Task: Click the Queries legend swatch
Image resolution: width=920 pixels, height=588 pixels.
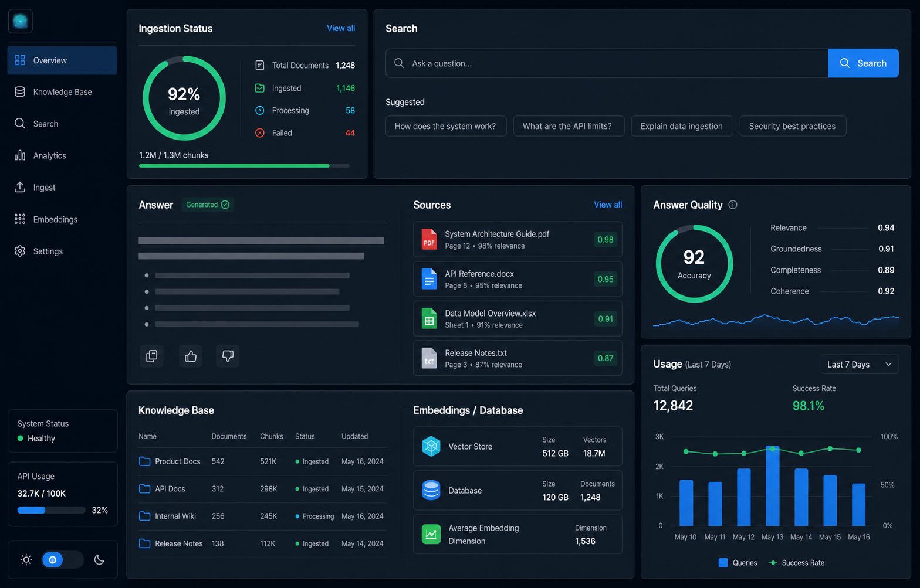Action: point(723,563)
